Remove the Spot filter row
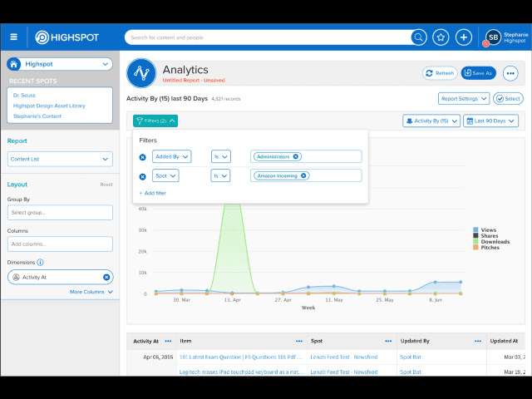 pos(142,176)
